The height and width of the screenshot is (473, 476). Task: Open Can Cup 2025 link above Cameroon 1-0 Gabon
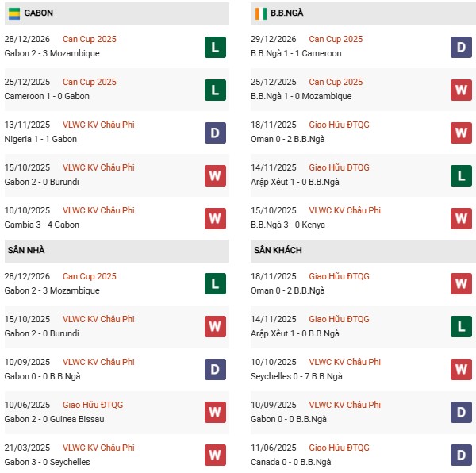90,82
